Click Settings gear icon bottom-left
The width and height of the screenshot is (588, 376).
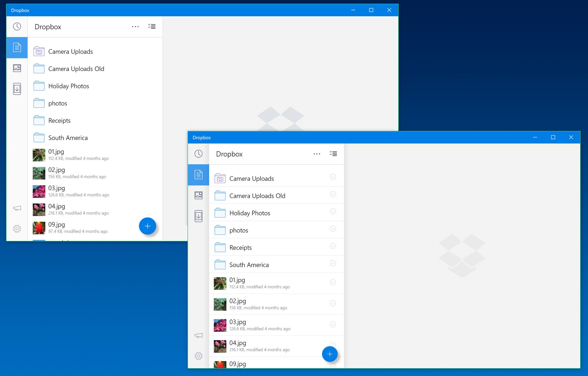coord(17,228)
